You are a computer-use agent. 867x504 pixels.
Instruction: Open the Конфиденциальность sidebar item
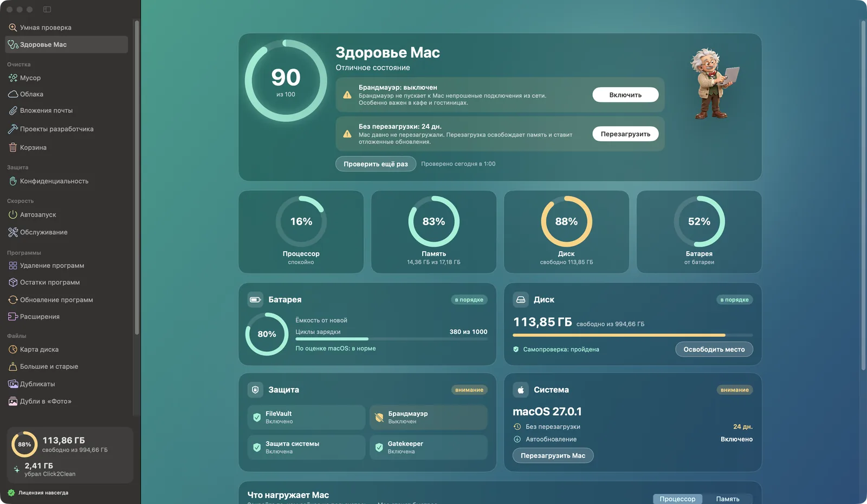pos(66,181)
